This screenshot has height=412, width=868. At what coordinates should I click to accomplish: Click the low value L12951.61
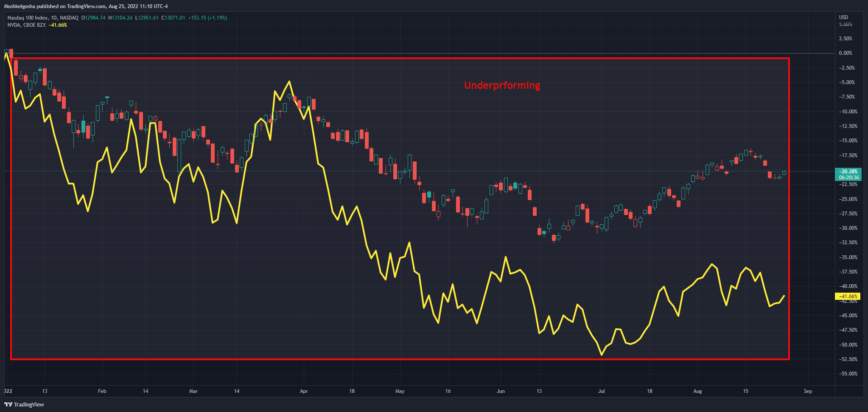(148, 18)
